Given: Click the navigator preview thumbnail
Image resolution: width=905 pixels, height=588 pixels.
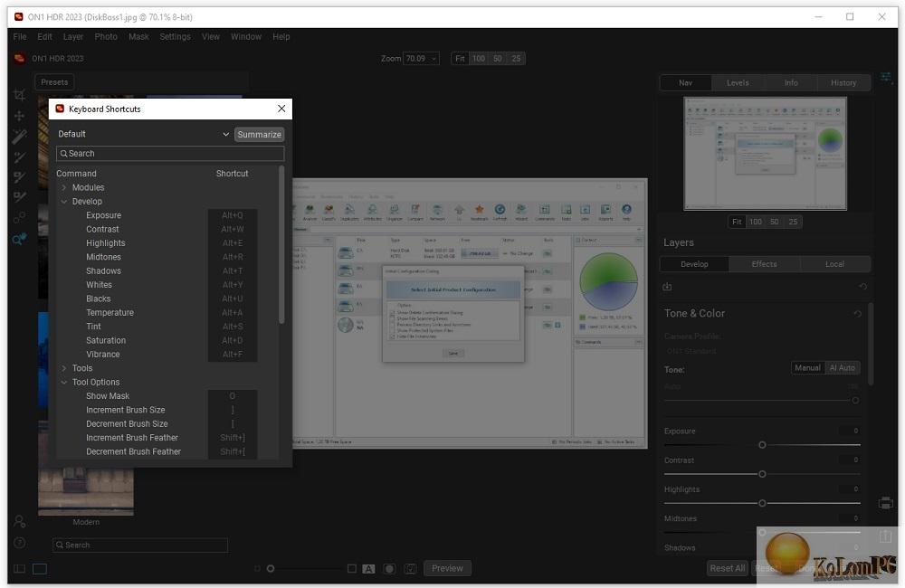Looking at the screenshot, I should (x=765, y=154).
